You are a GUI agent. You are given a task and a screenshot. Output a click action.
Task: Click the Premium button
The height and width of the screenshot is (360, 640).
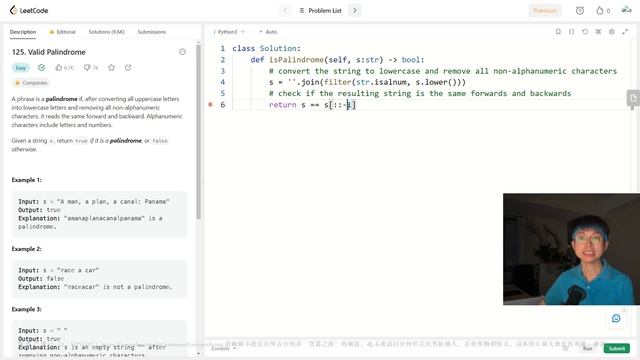tap(545, 11)
